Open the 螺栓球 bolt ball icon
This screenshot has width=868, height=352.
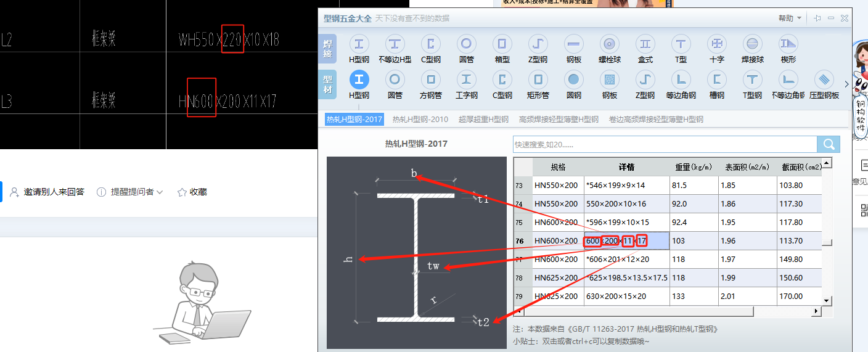click(x=610, y=44)
